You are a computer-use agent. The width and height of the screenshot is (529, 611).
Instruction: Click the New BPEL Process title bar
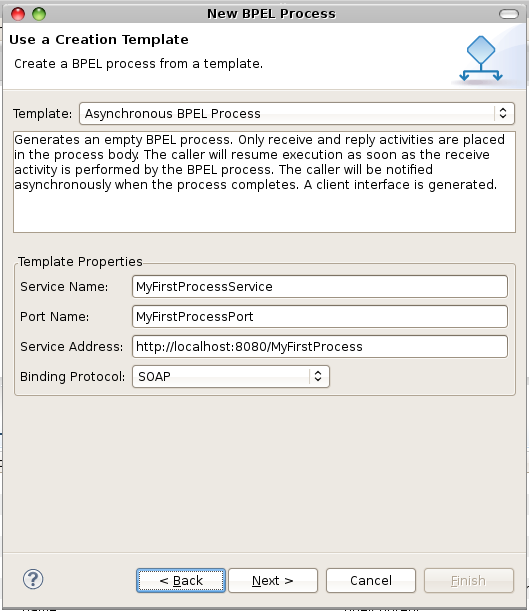pyautogui.click(x=271, y=14)
